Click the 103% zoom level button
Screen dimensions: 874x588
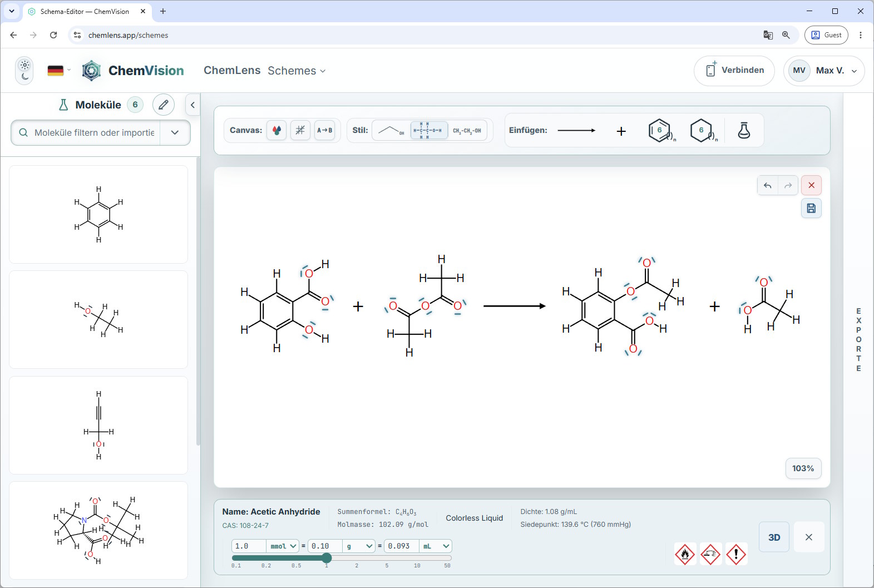tap(803, 468)
